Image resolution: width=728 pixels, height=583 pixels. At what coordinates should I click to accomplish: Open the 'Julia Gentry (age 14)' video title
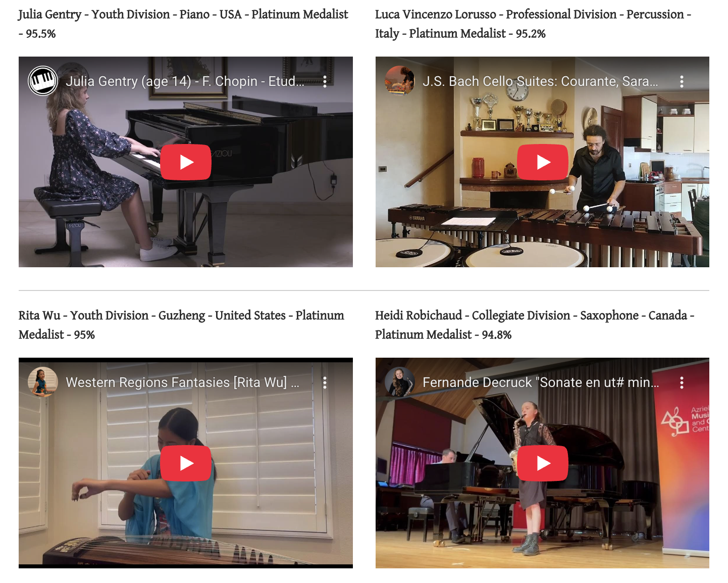tap(185, 81)
